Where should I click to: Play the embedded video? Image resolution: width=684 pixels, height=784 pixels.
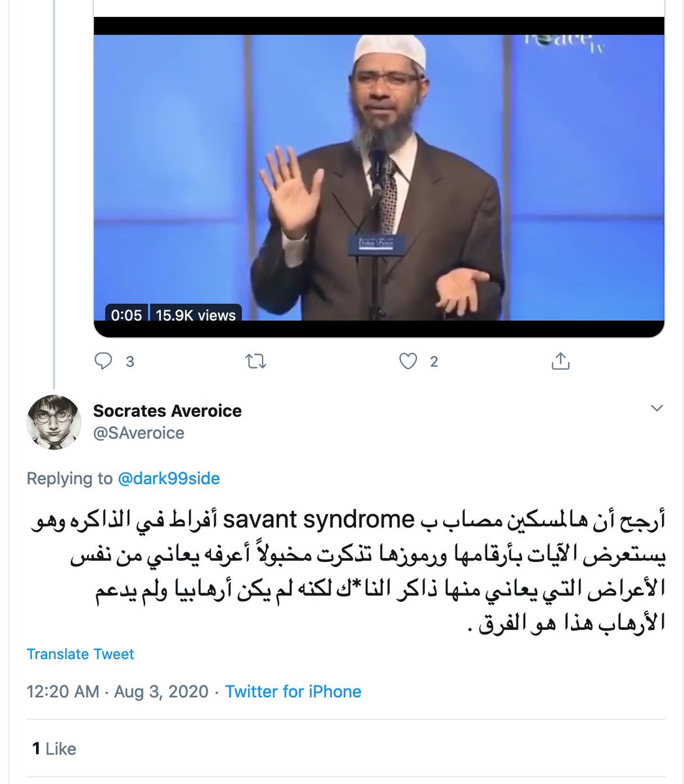379,178
